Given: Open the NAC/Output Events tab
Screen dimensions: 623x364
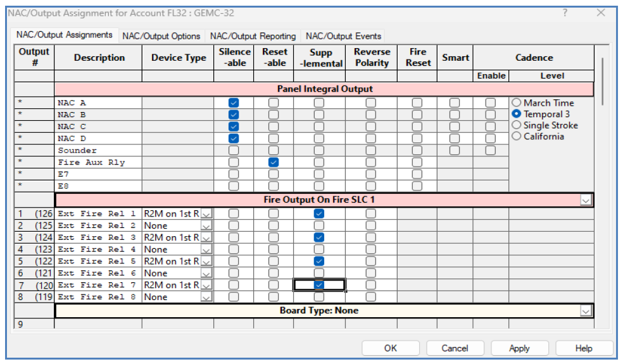Looking at the screenshot, I should point(343,36).
